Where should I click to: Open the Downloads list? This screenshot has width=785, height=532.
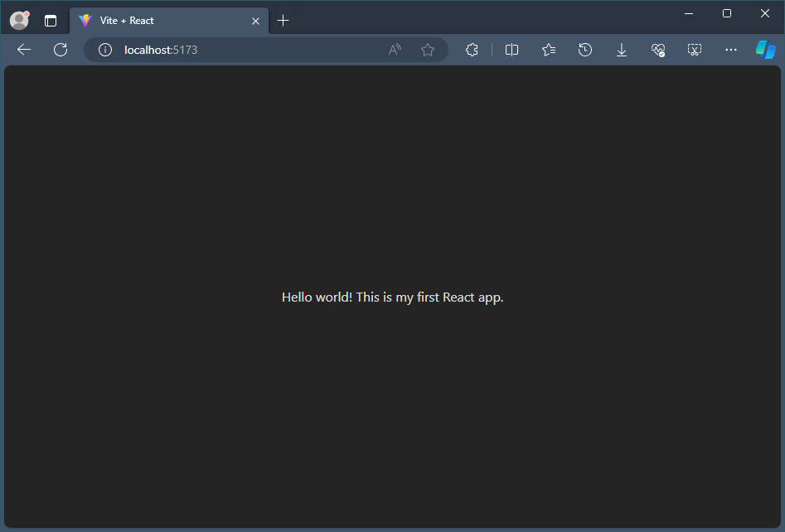pos(622,50)
